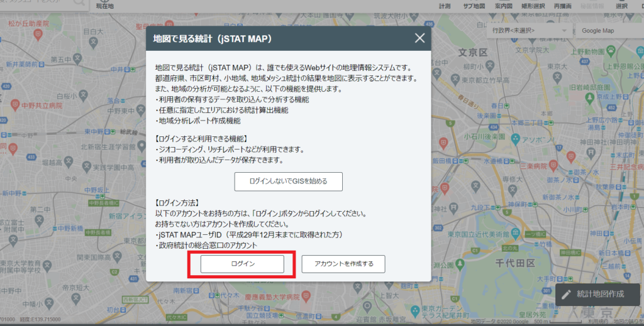Choose 矩形選択 tool
This screenshot has width=644, height=326.
[x=533, y=6]
